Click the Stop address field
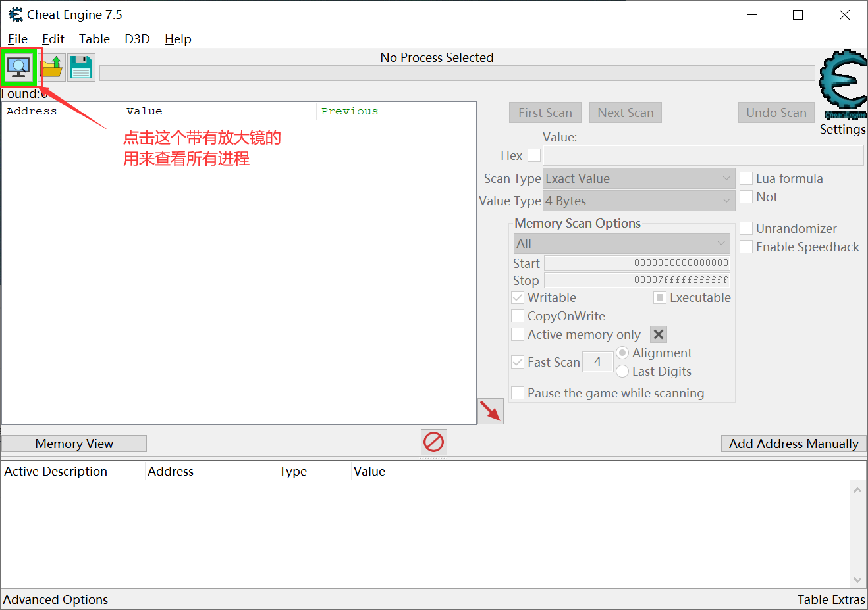The height and width of the screenshot is (610, 868). tap(637, 280)
